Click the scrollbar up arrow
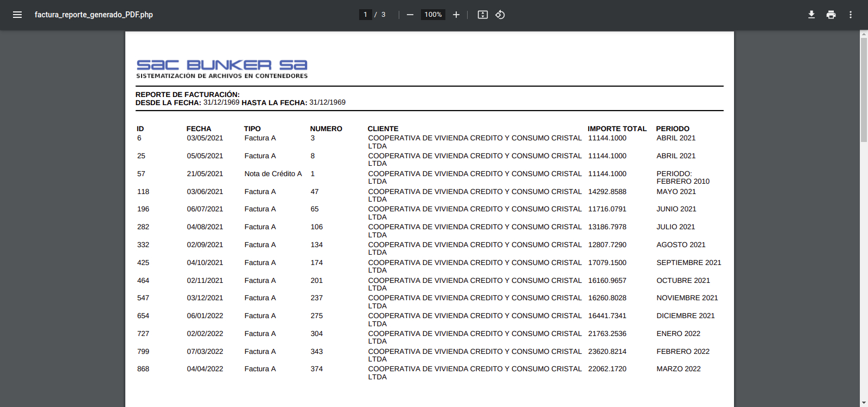Viewport: 868px width, 407px height. click(x=864, y=34)
